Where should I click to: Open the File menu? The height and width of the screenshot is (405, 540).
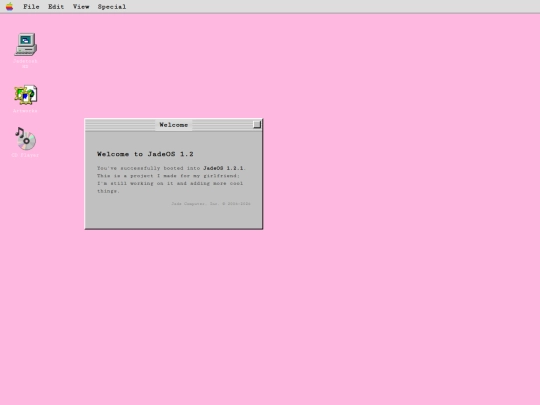point(31,7)
